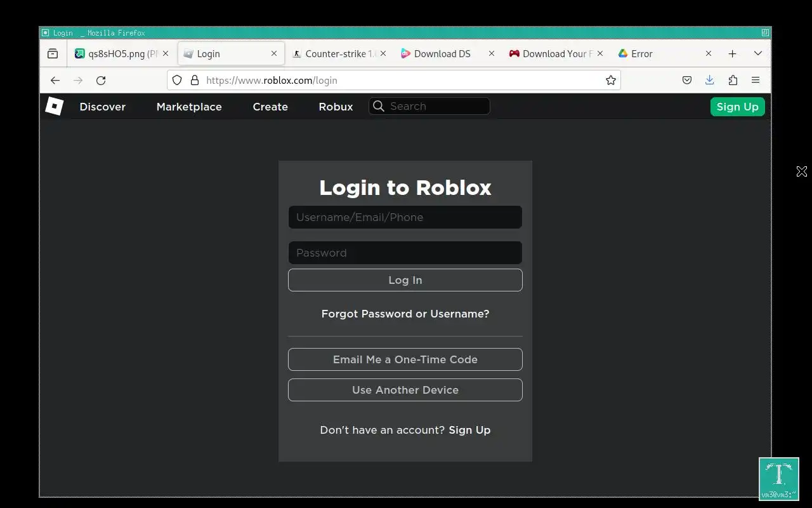Click the search magnifier icon
Viewport: 812px width, 508px height.
coord(379,106)
